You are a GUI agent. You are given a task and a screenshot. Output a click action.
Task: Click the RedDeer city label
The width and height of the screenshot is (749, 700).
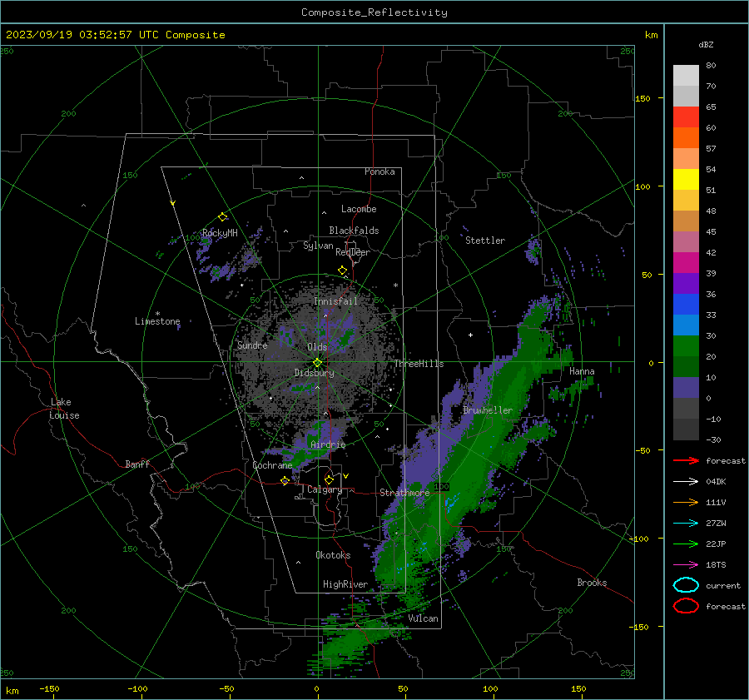pyautogui.click(x=353, y=252)
